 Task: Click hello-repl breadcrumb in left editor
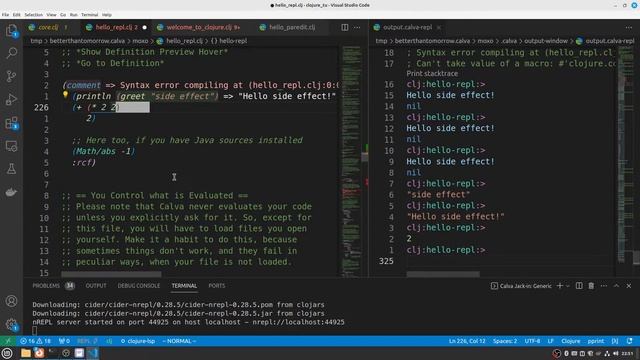pos(229,41)
